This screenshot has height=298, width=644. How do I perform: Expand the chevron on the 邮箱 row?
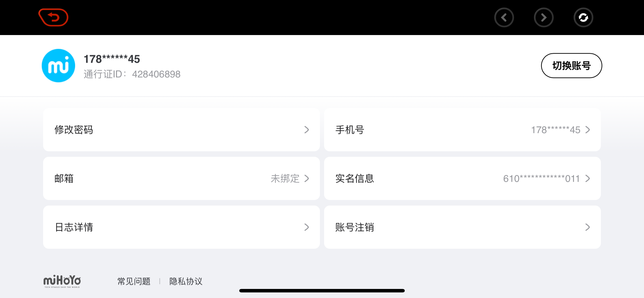[306, 178]
